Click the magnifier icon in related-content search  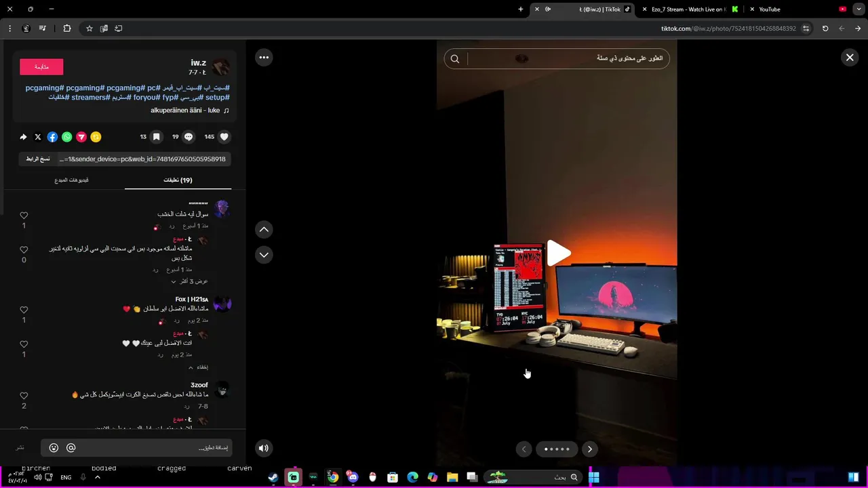[455, 59]
